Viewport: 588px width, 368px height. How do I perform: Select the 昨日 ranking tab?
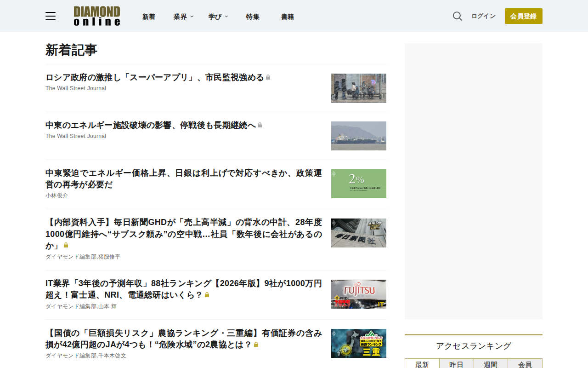pos(456,364)
